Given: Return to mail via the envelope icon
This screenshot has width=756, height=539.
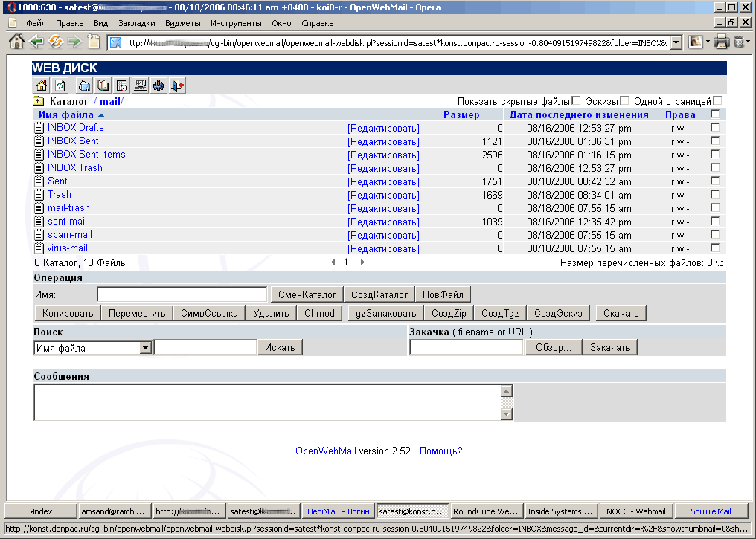Looking at the screenshot, I should 84,85.
